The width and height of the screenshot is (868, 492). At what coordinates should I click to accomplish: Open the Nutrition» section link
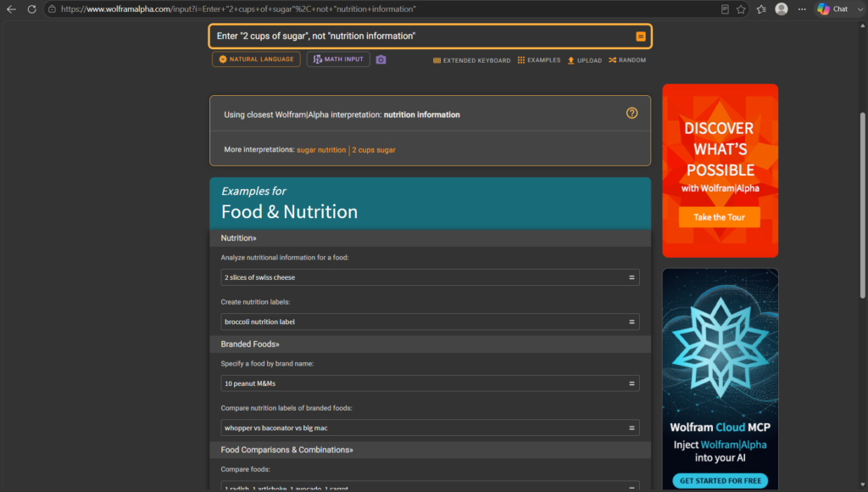(x=238, y=238)
